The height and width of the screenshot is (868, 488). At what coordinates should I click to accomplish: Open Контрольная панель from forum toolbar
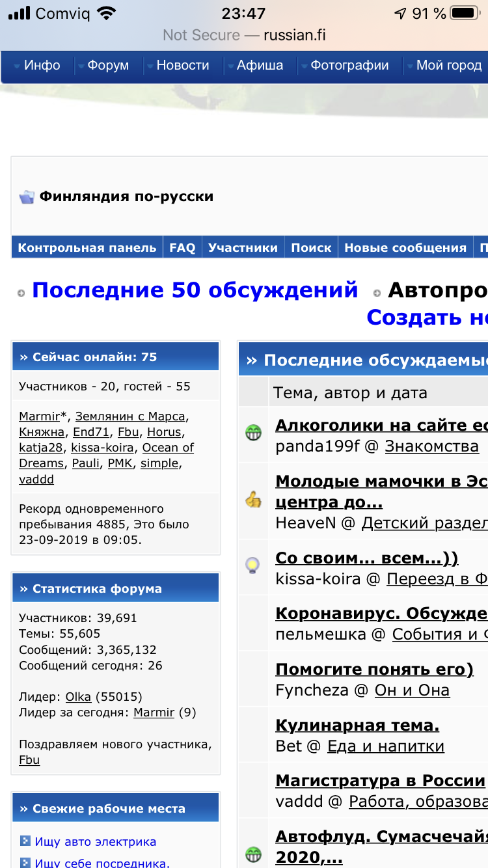(87, 247)
